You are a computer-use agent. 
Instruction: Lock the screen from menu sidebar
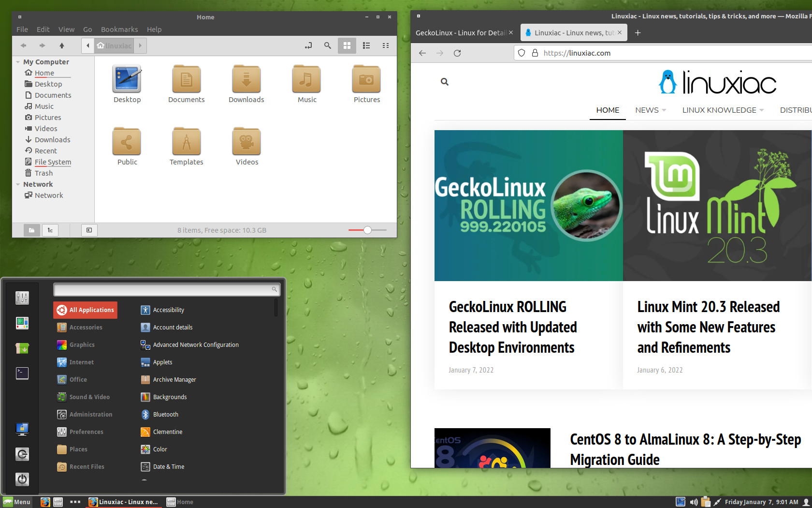pos(22,429)
